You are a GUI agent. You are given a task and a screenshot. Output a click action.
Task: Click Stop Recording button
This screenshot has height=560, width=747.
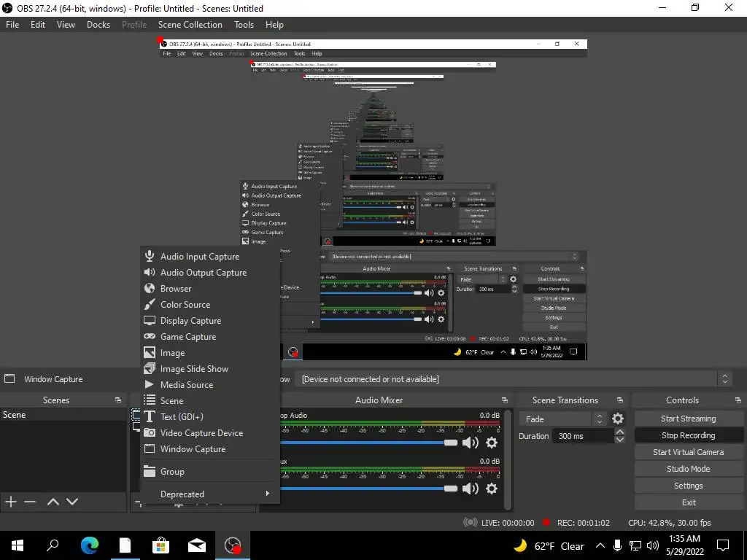coord(689,435)
